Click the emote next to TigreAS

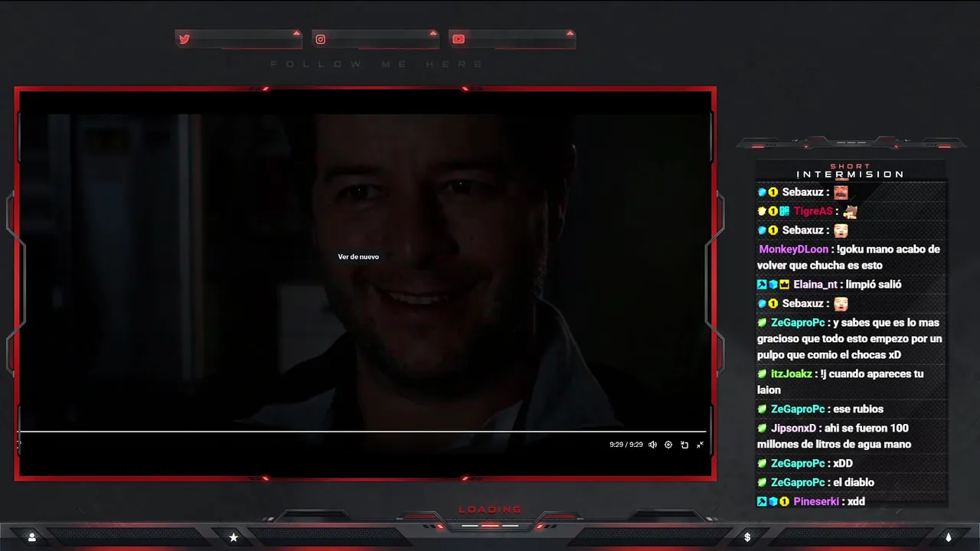[851, 211]
